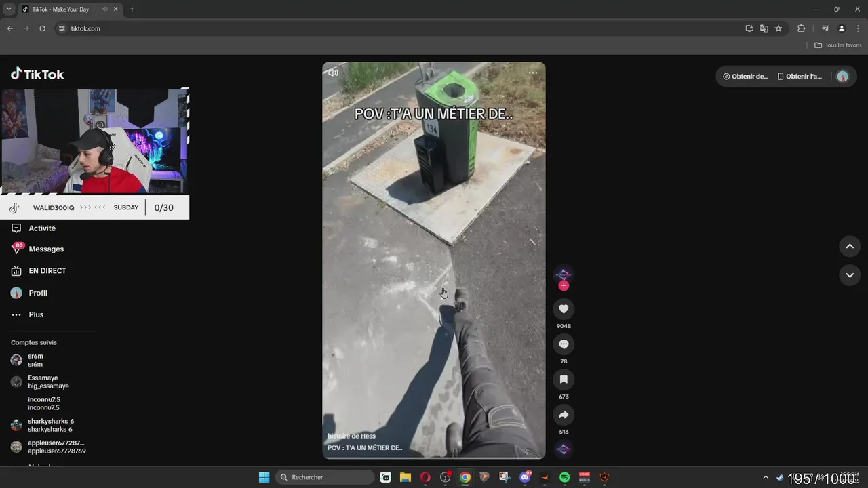Open a new browser tab
Viewport: 868px width, 488px height.
pos(132,9)
